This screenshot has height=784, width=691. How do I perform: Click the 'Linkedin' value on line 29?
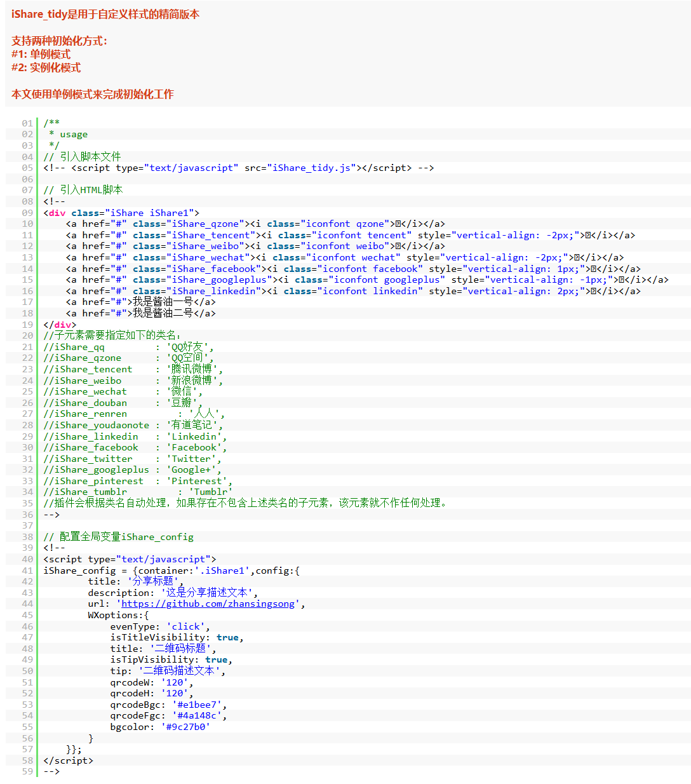click(x=194, y=436)
